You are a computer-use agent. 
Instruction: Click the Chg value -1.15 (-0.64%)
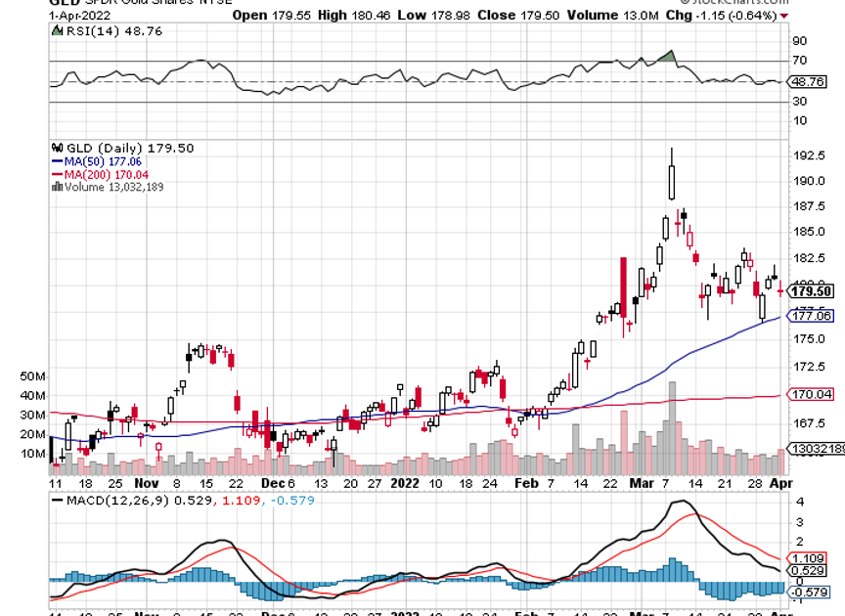(736, 16)
